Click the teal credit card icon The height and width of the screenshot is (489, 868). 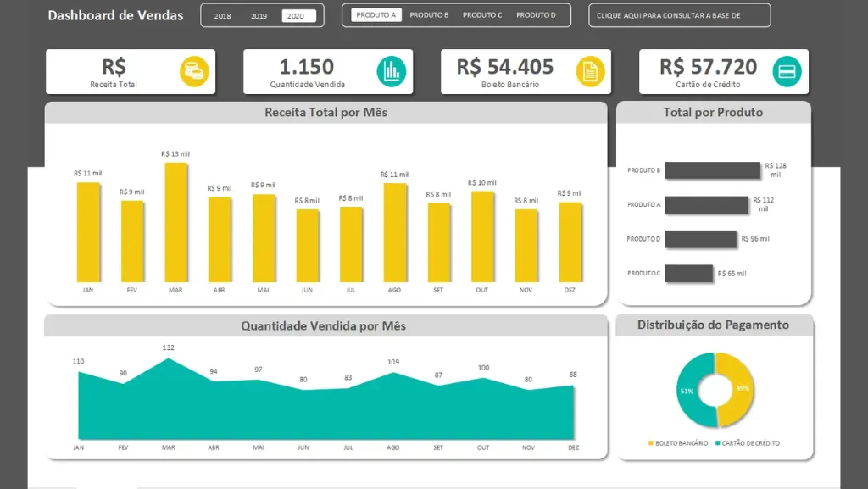tap(787, 71)
